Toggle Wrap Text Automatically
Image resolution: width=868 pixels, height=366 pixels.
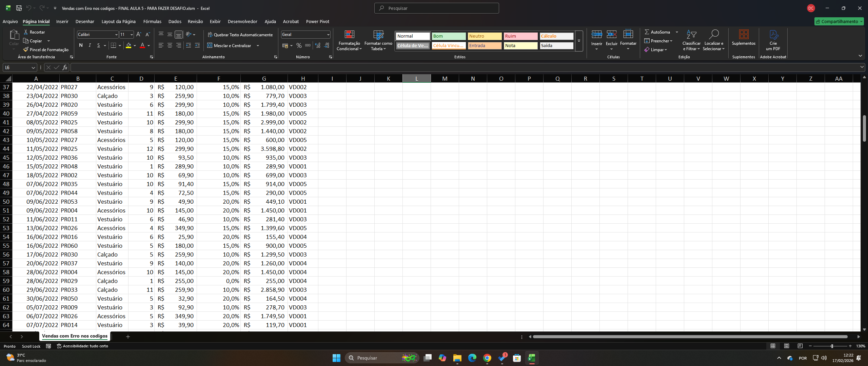click(240, 35)
